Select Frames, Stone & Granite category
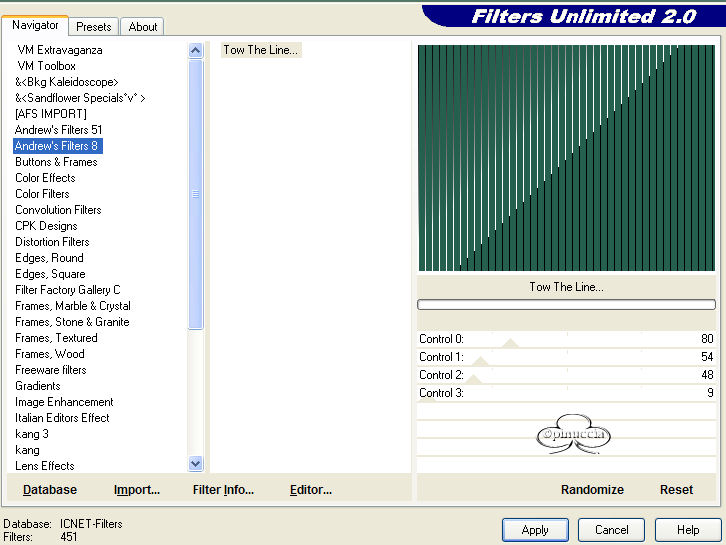The height and width of the screenshot is (545, 726). point(72,322)
